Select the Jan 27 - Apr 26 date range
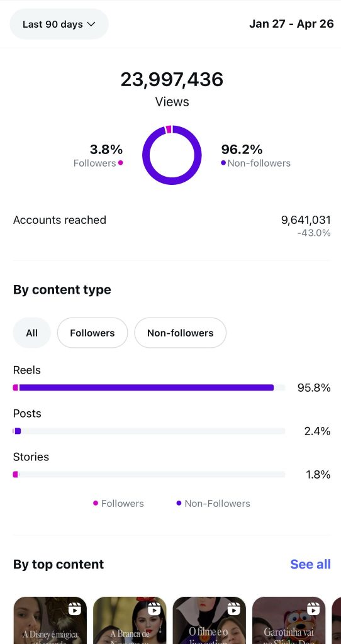341x644 pixels. click(291, 24)
